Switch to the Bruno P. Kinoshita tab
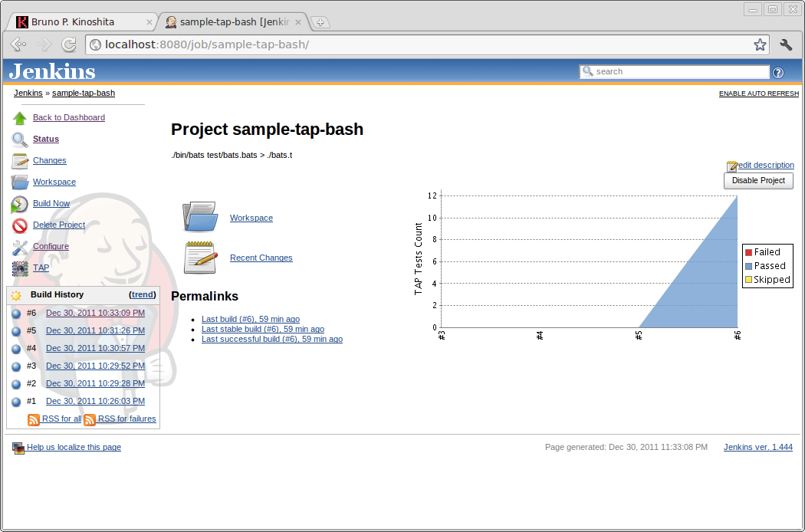805x532 pixels. click(x=83, y=22)
